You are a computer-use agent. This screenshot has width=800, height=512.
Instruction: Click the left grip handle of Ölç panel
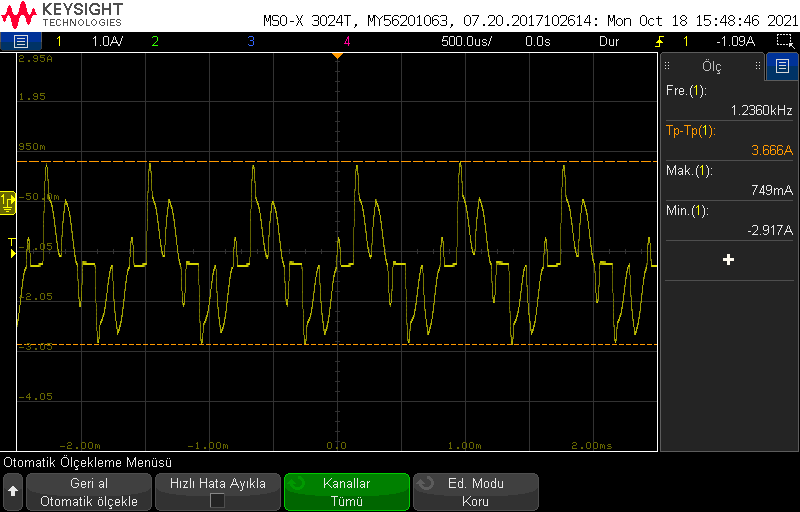(x=667, y=66)
